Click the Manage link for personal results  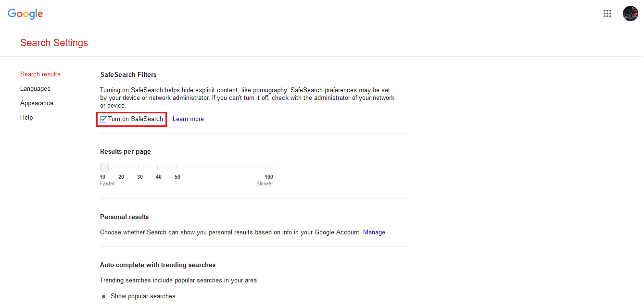(374, 232)
